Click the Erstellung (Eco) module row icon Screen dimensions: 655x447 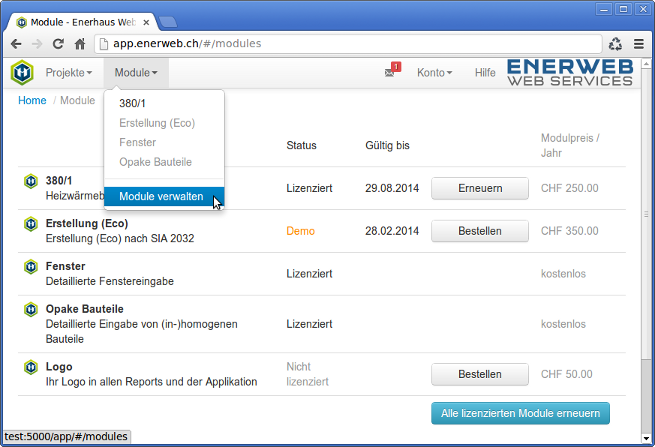(x=30, y=224)
